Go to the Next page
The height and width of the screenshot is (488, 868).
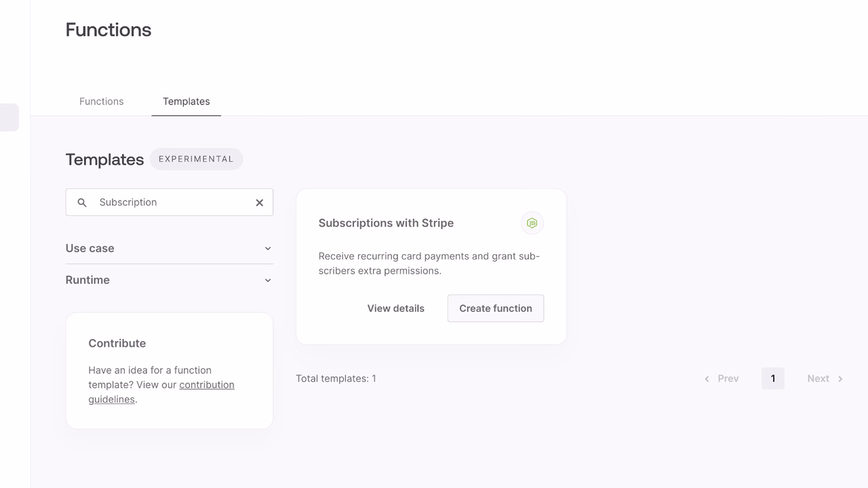[825, 379]
